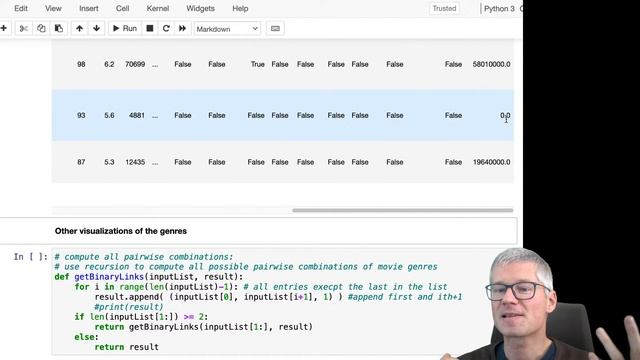Click the True value in row 98
This screenshot has width=640, height=360.
[258, 64]
